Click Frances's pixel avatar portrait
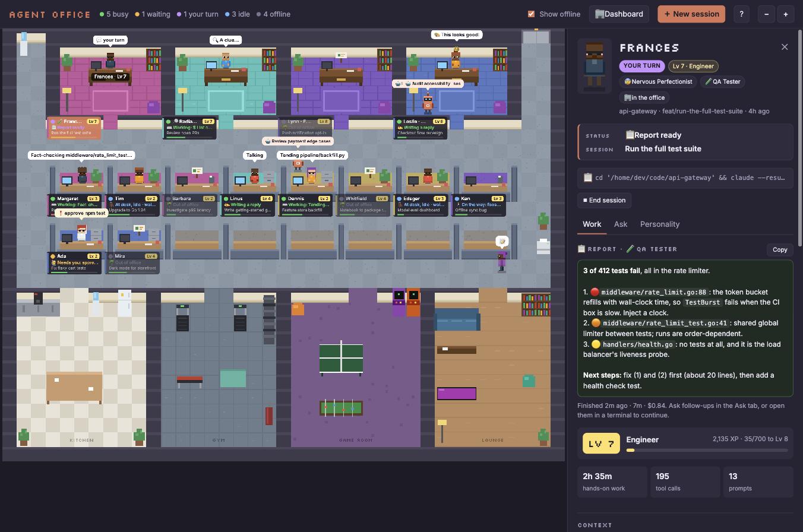This screenshot has height=532, width=803. (x=595, y=66)
